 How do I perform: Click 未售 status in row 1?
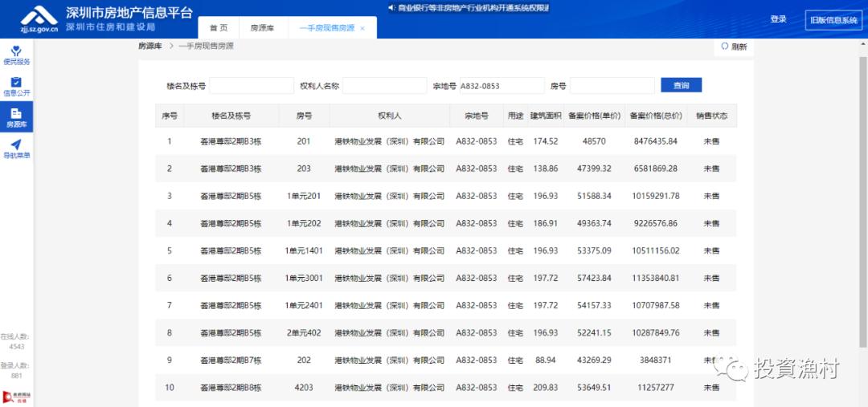coord(711,141)
